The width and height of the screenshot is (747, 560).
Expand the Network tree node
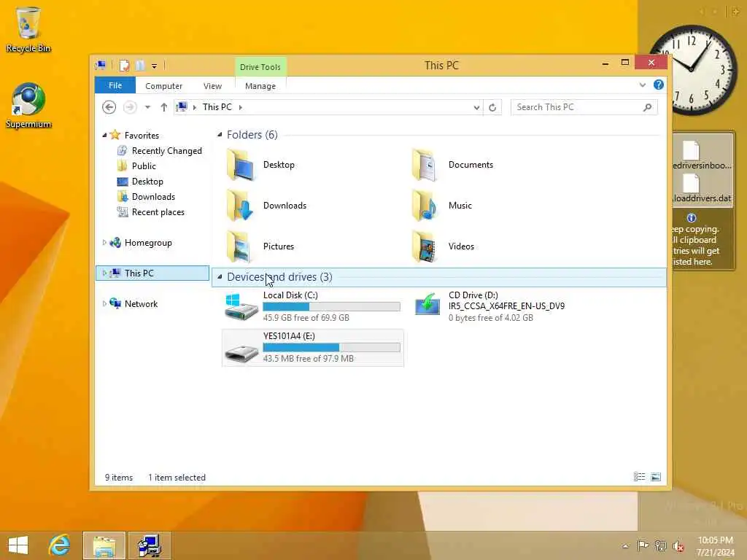point(104,303)
